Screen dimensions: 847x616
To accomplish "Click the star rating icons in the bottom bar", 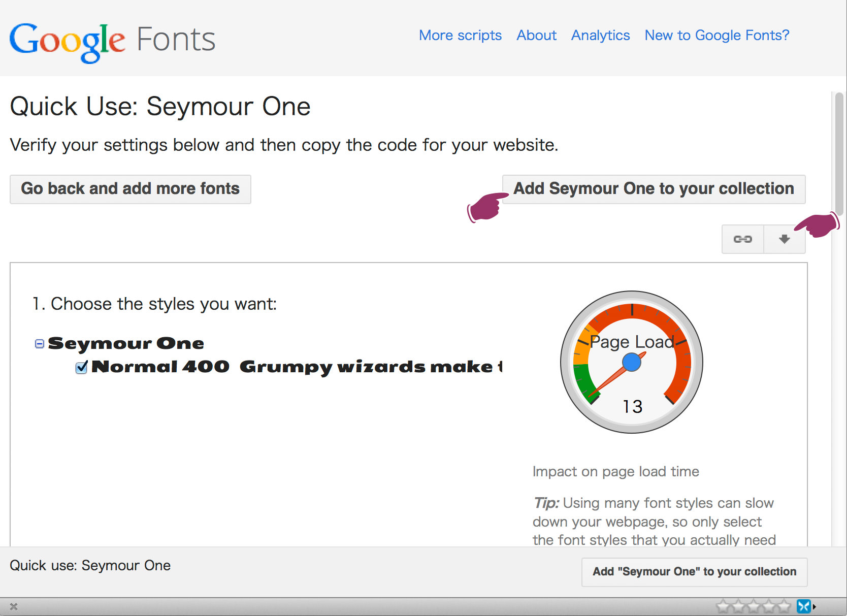I will 754,606.
